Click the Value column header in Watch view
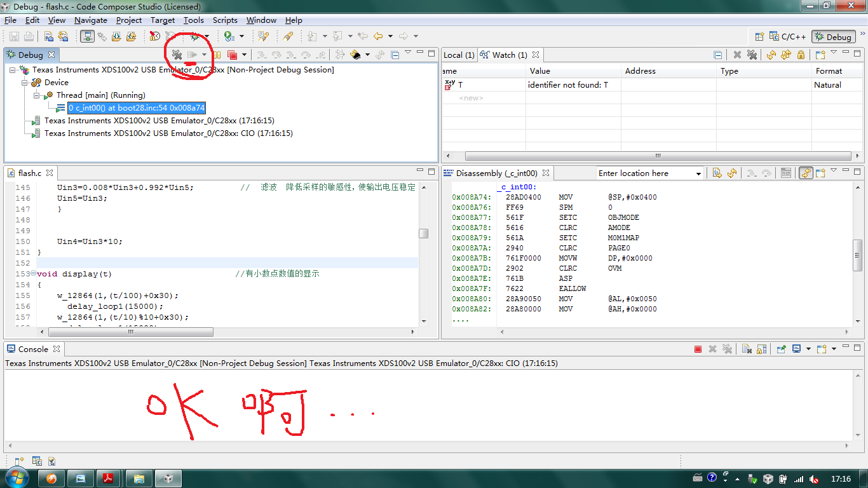Image resolution: width=868 pixels, height=488 pixels. (x=574, y=71)
